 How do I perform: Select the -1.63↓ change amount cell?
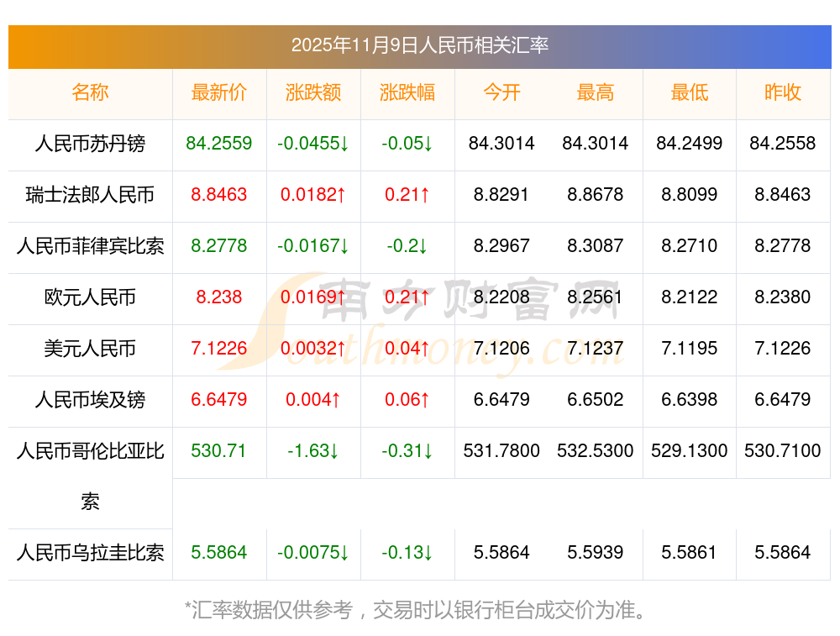(x=313, y=451)
